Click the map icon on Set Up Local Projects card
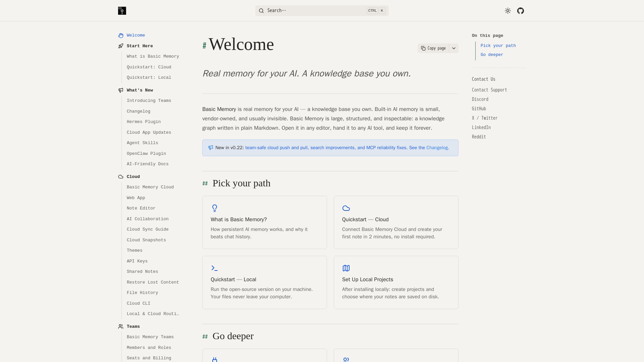This screenshot has width=644, height=362. (346, 268)
